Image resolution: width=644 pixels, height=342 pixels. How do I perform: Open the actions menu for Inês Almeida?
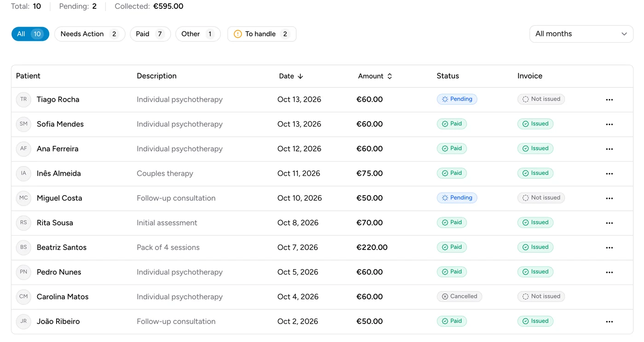(x=609, y=174)
